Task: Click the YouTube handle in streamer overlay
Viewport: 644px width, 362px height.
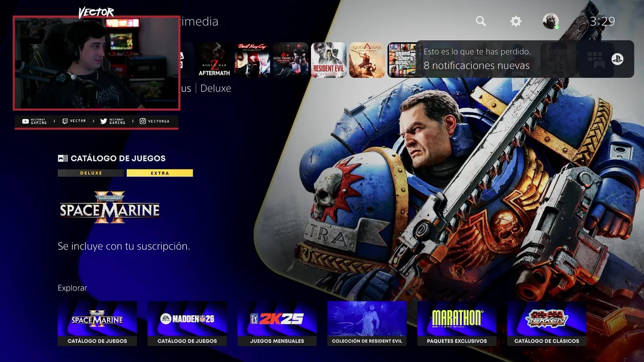Action: click(34, 121)
